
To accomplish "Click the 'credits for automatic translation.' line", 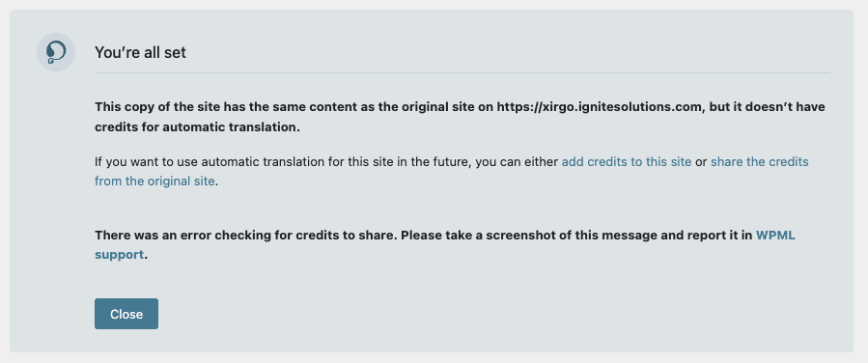I will tap(197, 127).
